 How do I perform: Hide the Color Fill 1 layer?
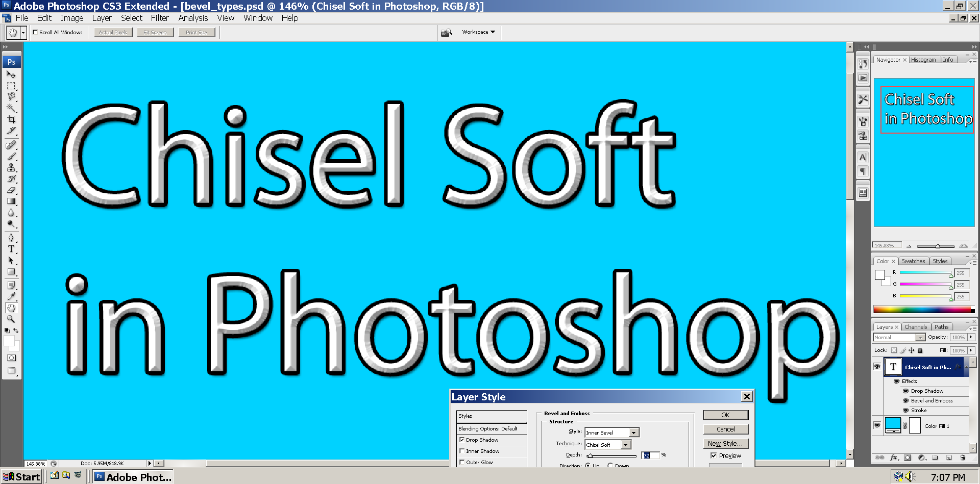pyautogui.click(x=877, y=425)
